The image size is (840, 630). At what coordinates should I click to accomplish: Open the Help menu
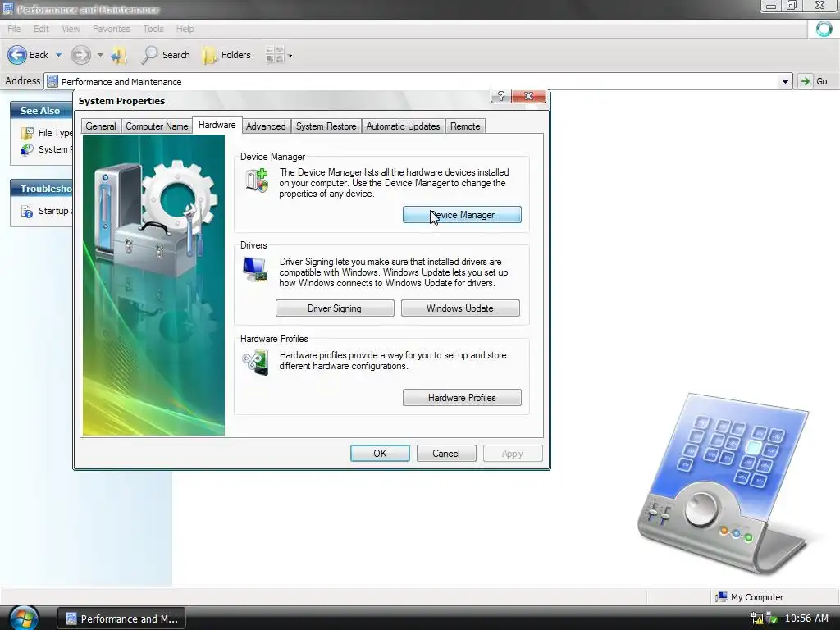[185, 29]
